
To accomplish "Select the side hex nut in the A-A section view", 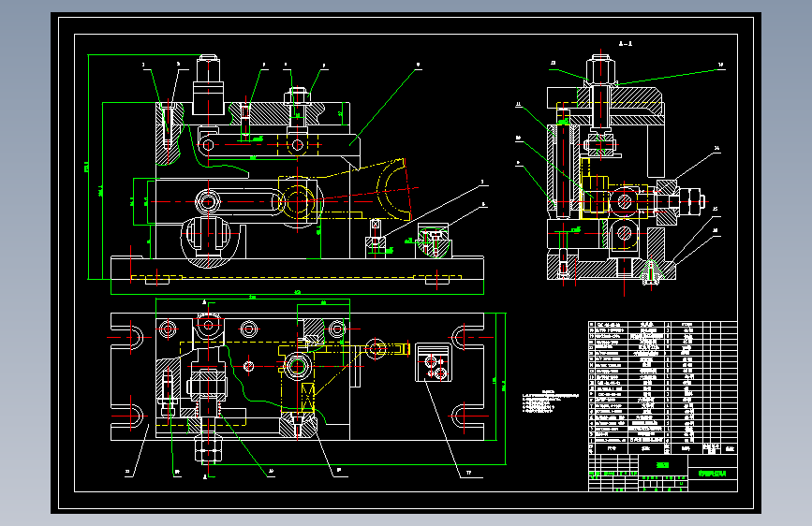I will pyautogui.click(x=692, y=200).
